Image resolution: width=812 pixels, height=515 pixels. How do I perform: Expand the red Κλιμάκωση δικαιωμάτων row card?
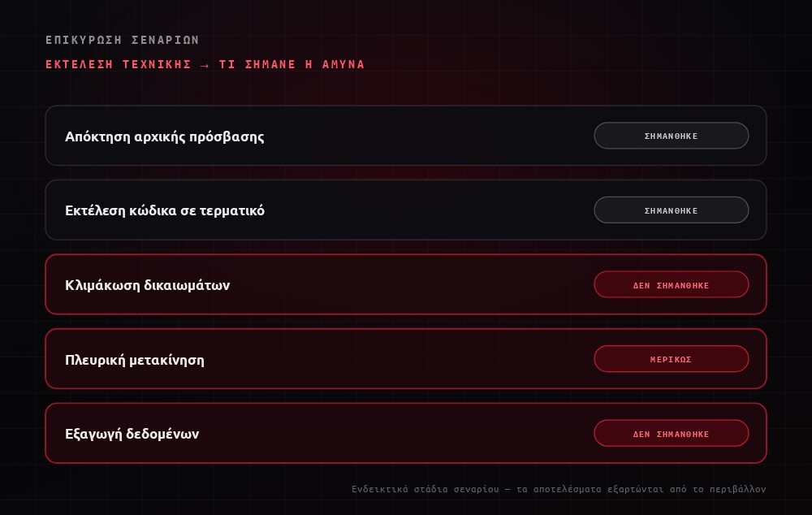(406, 284)
